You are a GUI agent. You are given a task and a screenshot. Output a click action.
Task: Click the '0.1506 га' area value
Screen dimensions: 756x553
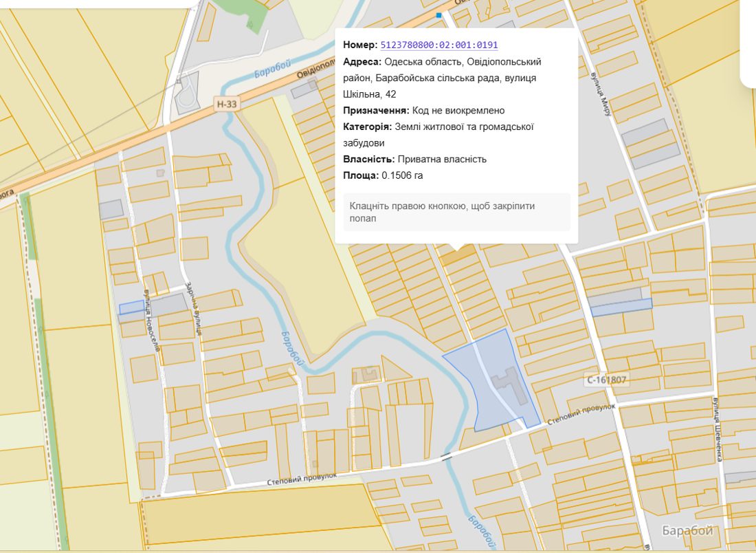click(x=402, y=175)
